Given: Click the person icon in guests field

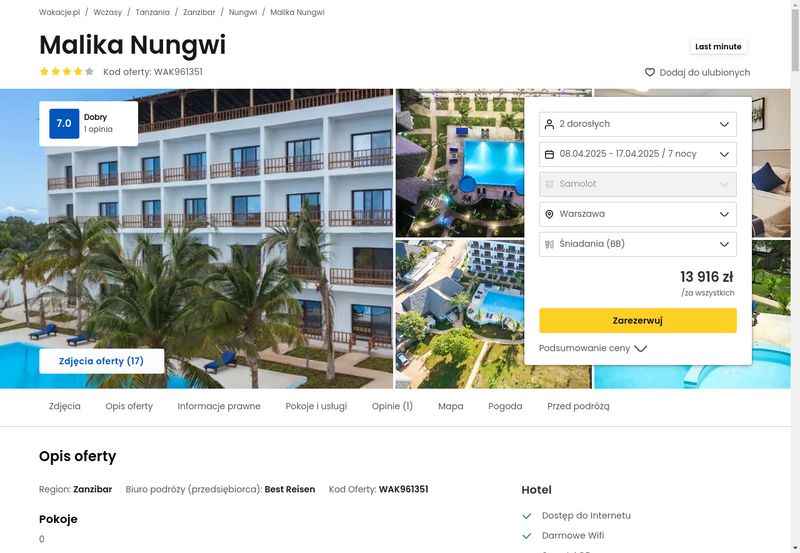Looking at the screenshot, I should click(549, 124).
